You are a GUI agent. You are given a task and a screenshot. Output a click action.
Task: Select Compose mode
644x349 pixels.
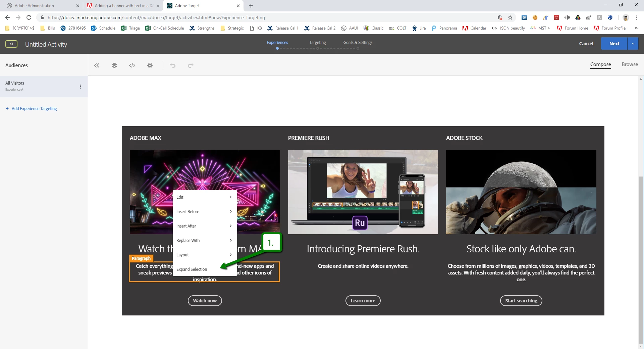pyautogui.click(x=600, y=64)
